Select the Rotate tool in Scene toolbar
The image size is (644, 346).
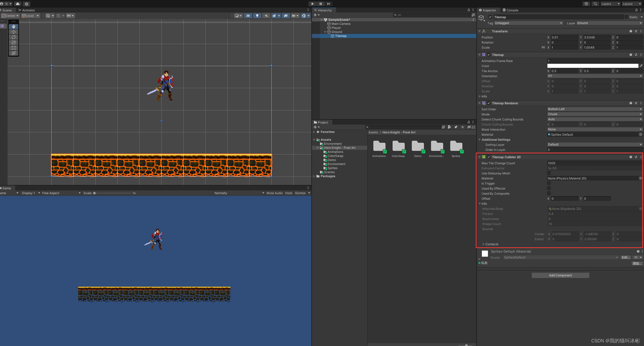point(14,37)
